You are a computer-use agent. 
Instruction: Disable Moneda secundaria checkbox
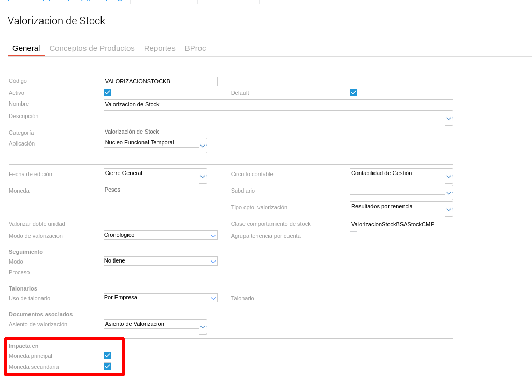pyautogui.click(x=107, y=367)
